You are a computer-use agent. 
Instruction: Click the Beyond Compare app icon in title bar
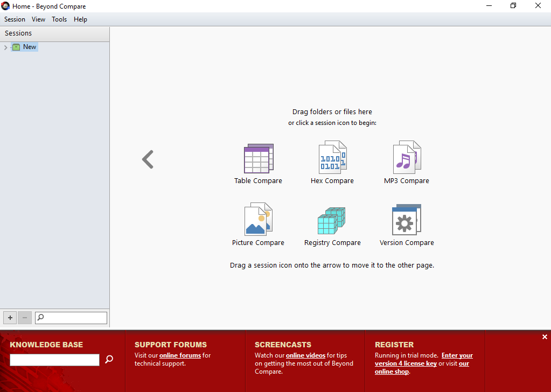tap(5, 6)
